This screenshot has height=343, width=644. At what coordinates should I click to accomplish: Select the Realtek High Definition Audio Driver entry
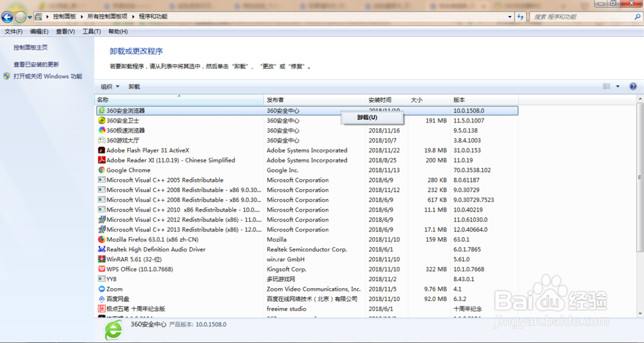click(156, 250)
